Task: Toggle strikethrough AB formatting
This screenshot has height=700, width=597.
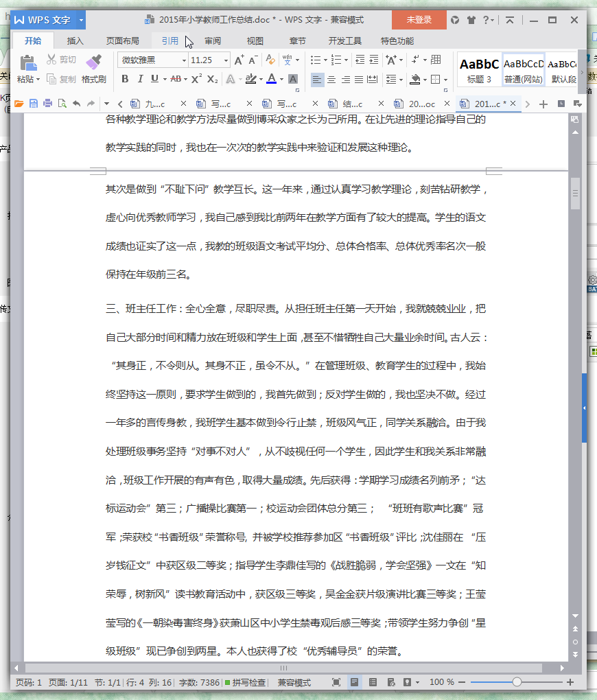Action: click(176, 79)
